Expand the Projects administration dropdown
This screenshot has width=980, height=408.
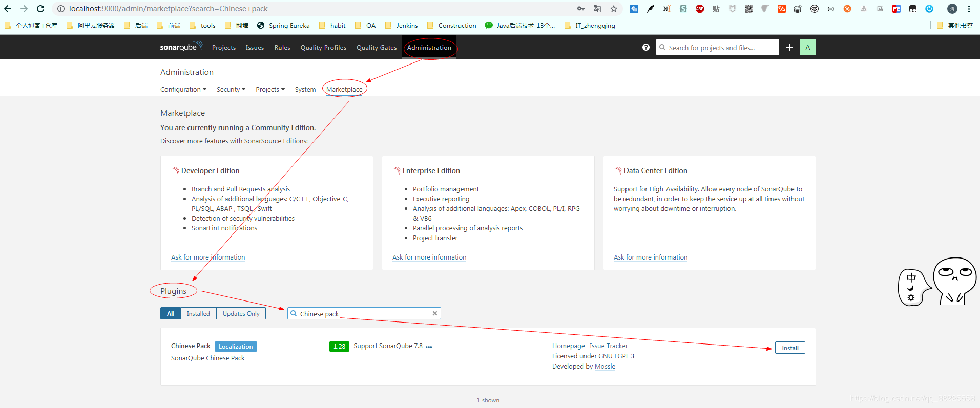coord(270,89)
